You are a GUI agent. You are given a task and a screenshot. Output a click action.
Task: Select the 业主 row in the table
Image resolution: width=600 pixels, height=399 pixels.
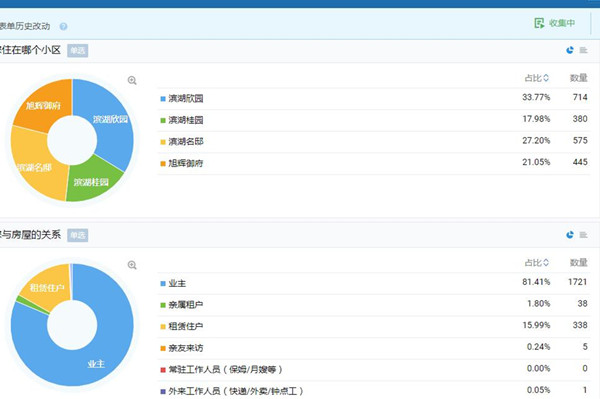[373, 283]
